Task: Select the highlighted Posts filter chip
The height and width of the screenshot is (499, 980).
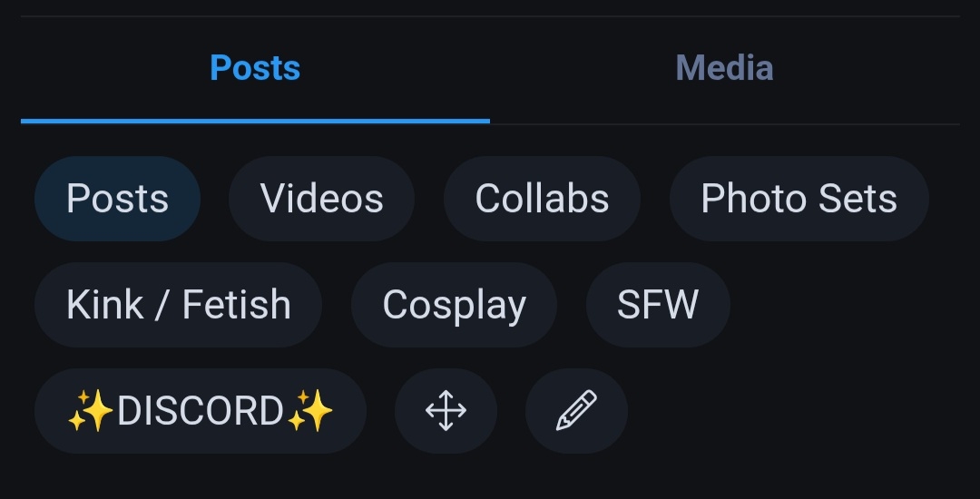Action: (117, 199)
